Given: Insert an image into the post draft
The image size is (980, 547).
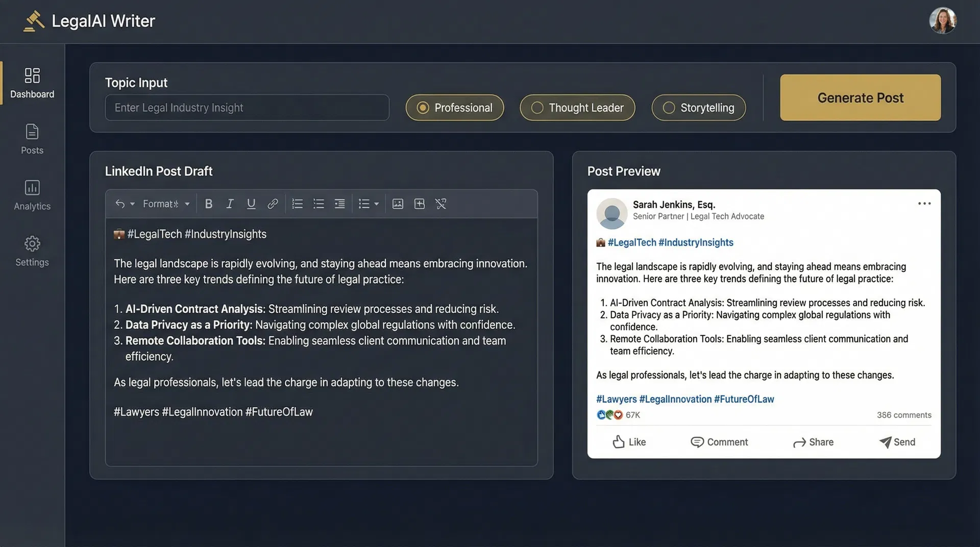Looking at the screenshot, I should (x=398, y=203).
